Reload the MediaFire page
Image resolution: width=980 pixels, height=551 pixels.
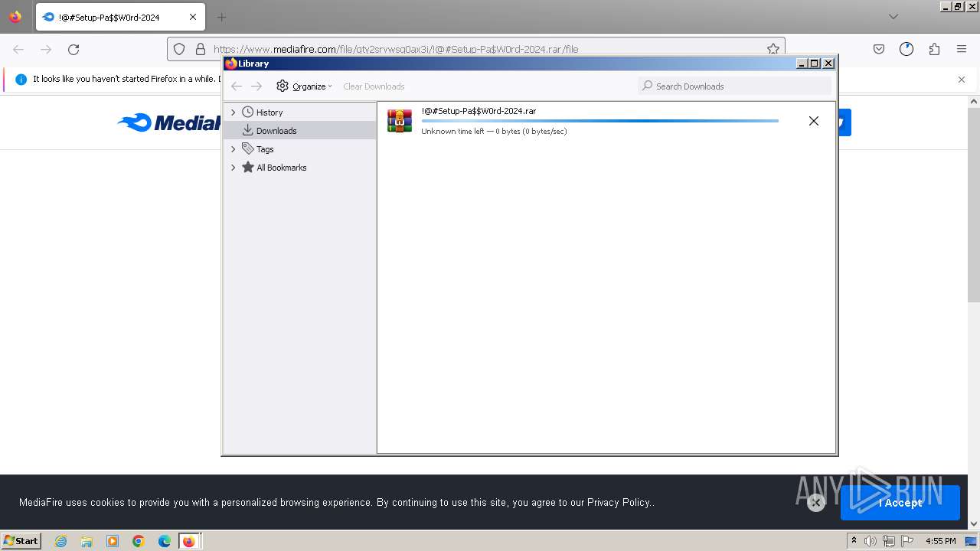point(73,49)
